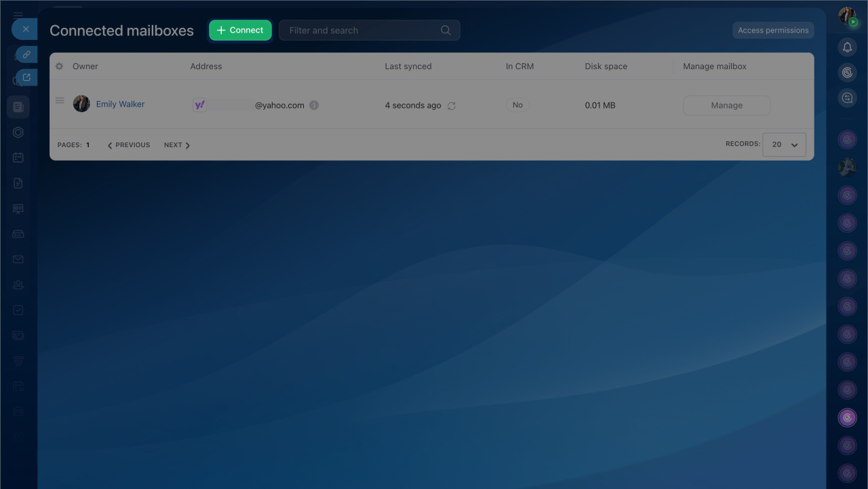Open the Mail envelope icon in left sidebar
Viewport: 868px width, 489px height.
pos(18,259)
